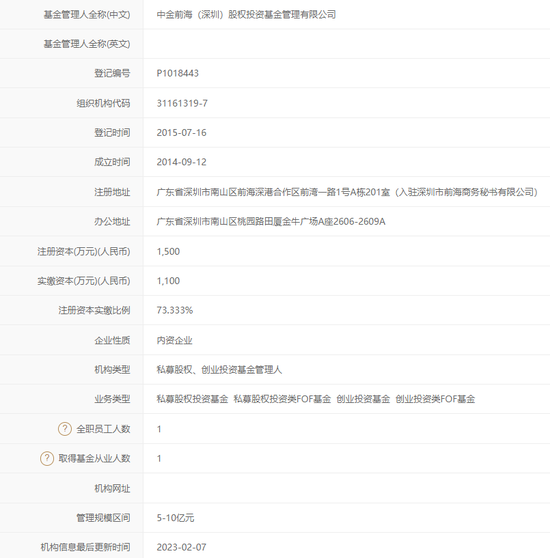This screenshot has width=550, height=558.
Task: Select business type 创业投资类FOF基金
Action: [x=435, y=399]
